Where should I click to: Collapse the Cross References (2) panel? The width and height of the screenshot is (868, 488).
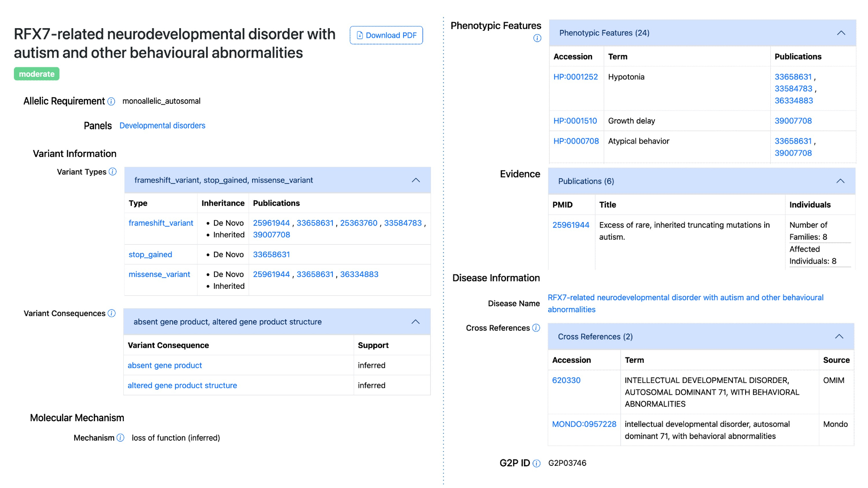click(839, 337)
